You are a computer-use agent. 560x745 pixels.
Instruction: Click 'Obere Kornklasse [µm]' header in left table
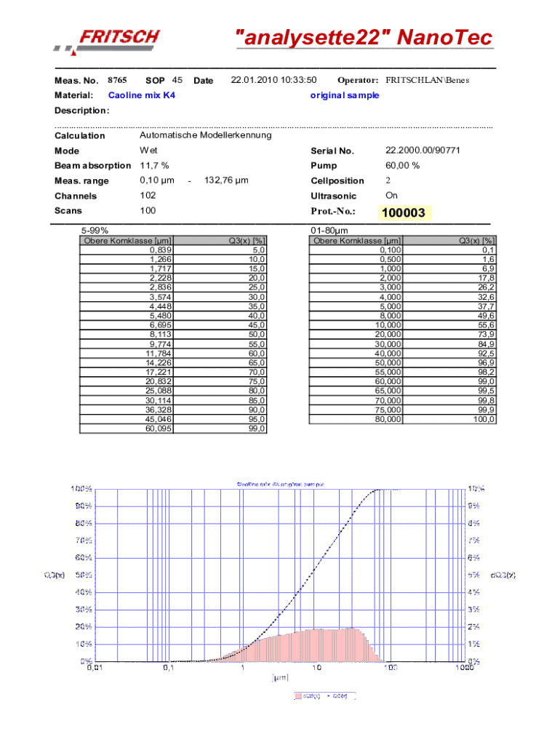coord(127,240)
